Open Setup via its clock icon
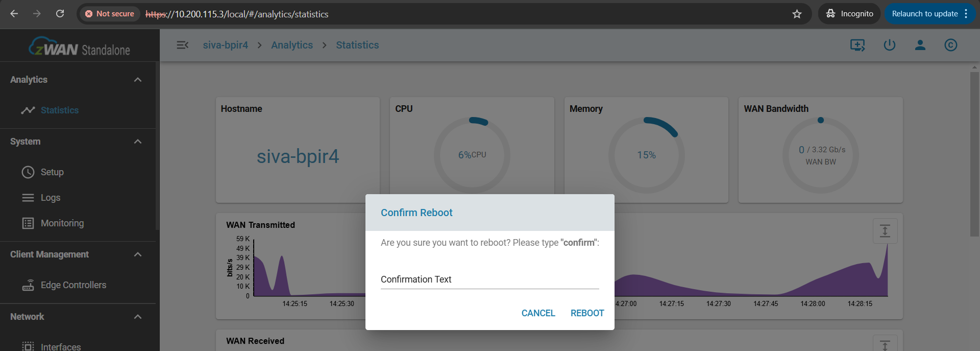980x351 pixels. point(29,172)
